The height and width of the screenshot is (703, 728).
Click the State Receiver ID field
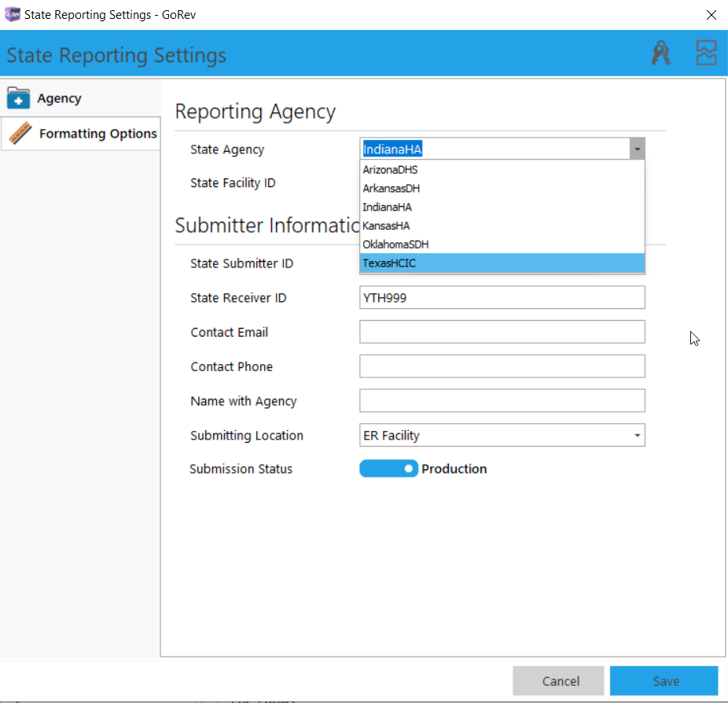tap(502, 297)
